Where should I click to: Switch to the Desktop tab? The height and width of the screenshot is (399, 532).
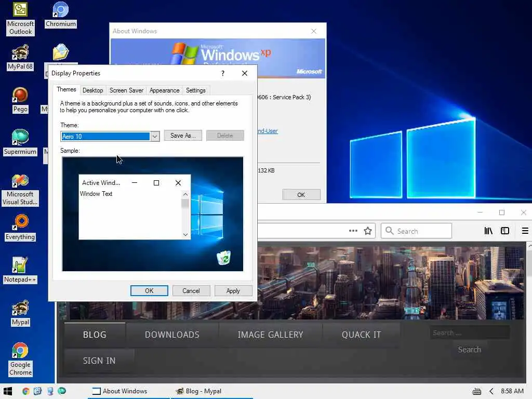(92, 90)
